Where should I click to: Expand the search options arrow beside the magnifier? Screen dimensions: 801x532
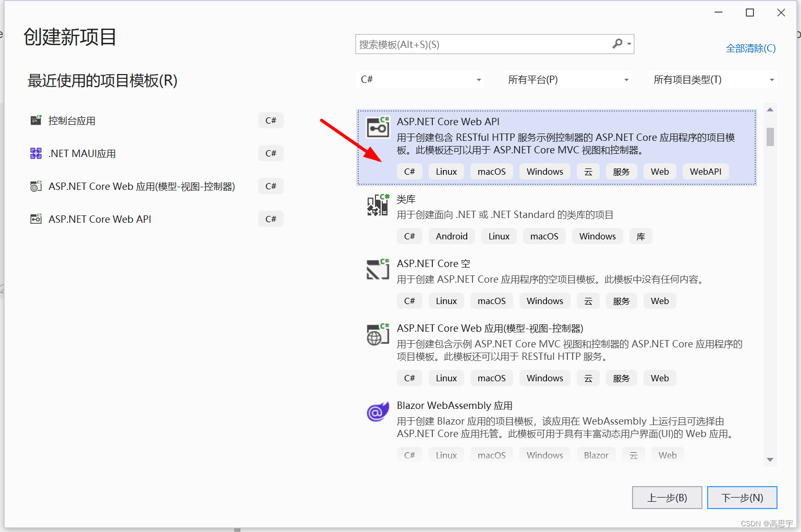629,44
